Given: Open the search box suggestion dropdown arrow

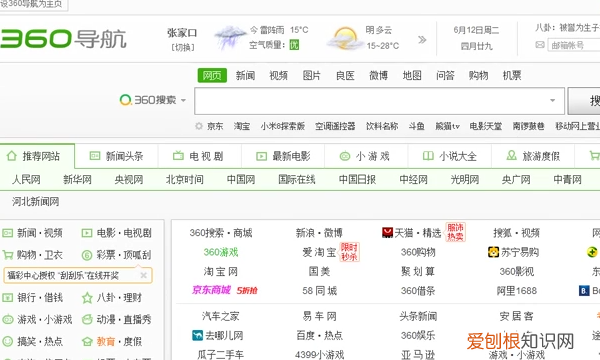Looking at the screenshot, I should click(552, 101).
